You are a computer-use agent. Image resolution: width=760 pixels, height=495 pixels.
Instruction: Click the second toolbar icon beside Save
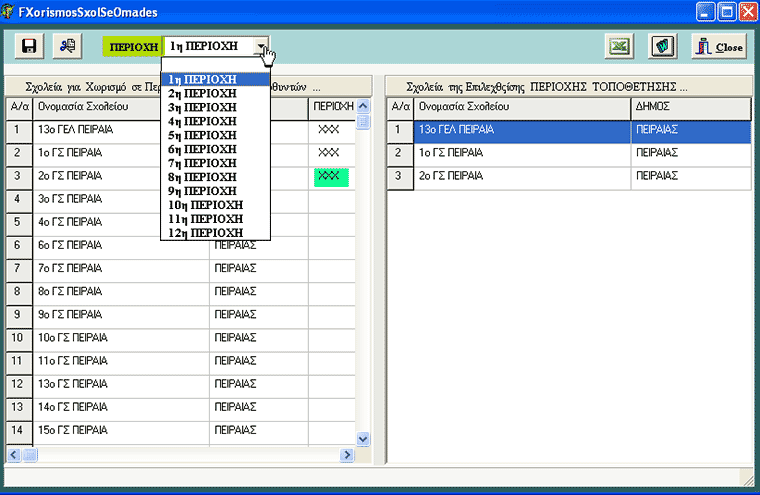(68, 47)
